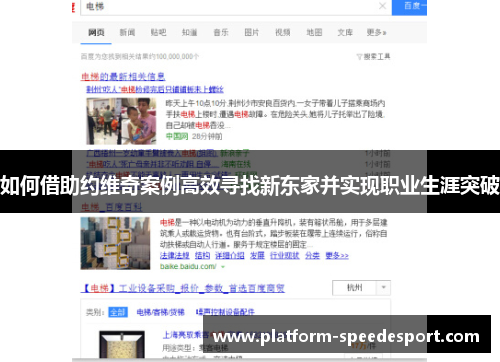Screen dimensions: 500x362
Task: Click the Baike building elevator thumbnail
Action: click(x=115, y=243)
